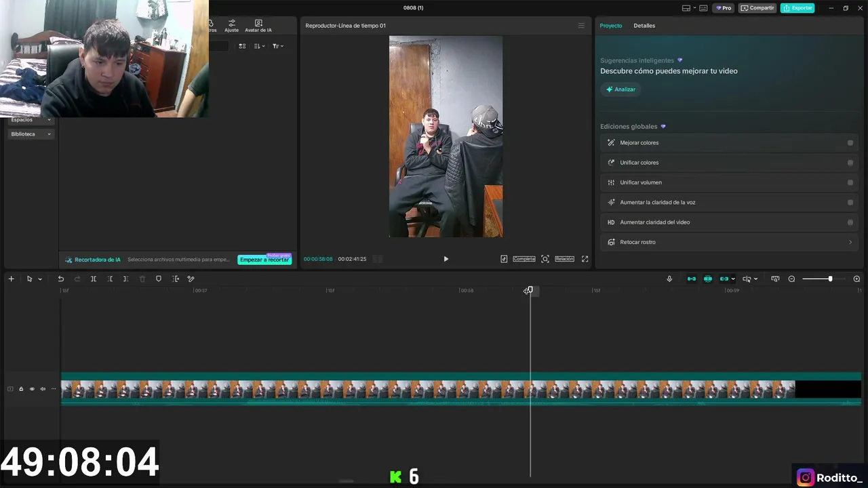Expand Retocar rostro options chevron
The height and width of the screenshot is (488, 868).
pos(850,242)
